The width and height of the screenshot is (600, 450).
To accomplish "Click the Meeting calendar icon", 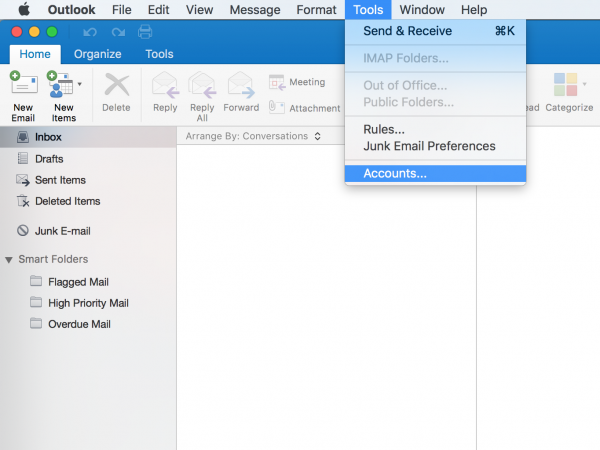I will click(277, 82).
